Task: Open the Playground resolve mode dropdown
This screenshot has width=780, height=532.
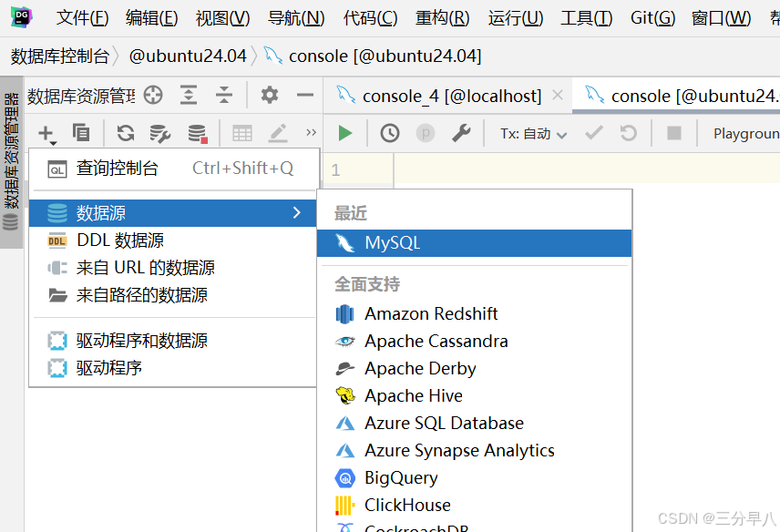Action: (x=746, y=134)
